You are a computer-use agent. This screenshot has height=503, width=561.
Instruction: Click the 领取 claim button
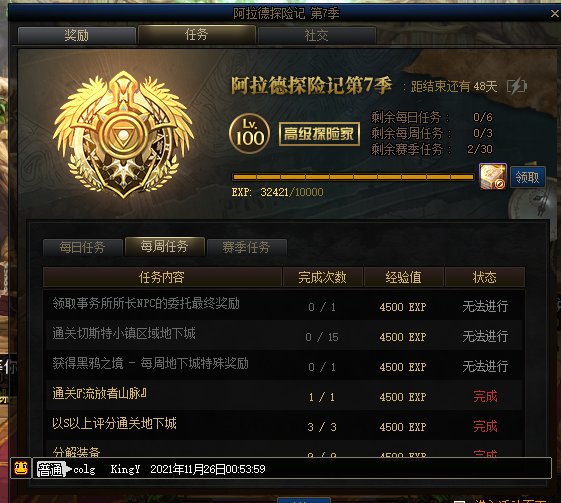527,177
